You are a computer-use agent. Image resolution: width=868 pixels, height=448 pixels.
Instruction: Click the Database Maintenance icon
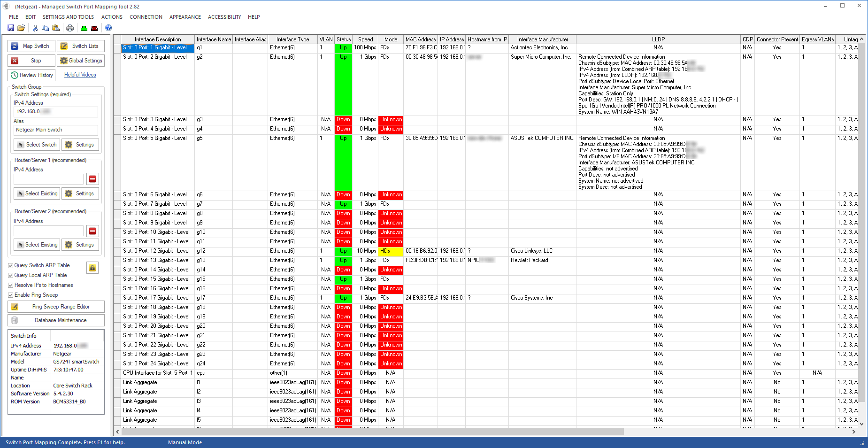coord(15,320)
